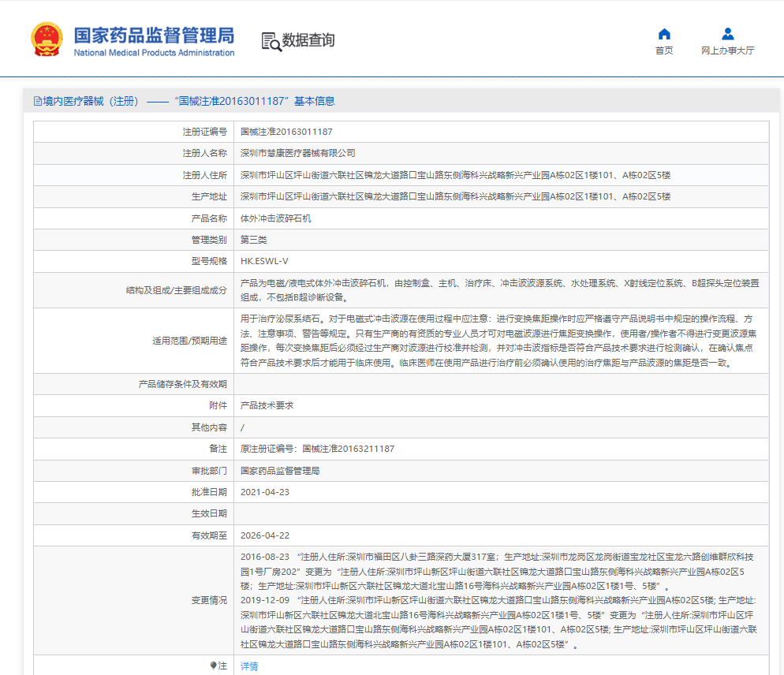
Task: Select registration number 国械注准20163011187 value
Action: click(286, 132)
